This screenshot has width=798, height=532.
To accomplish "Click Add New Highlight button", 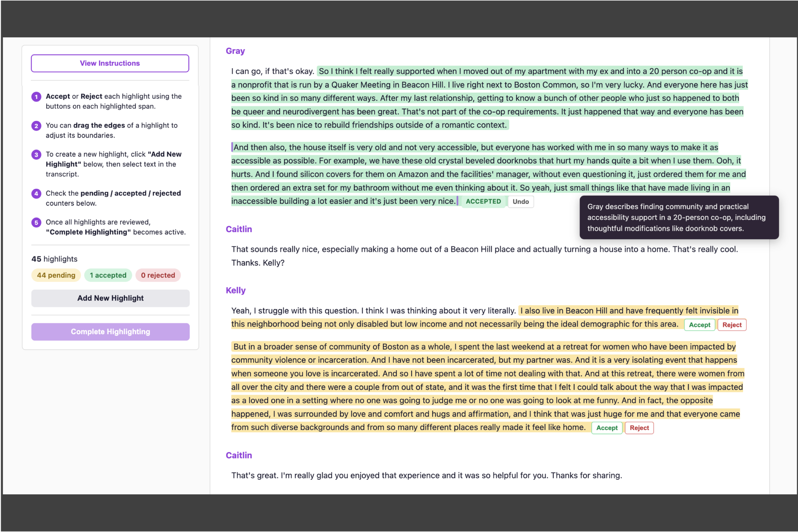I will pyautogui.click(x=110, y=298).
